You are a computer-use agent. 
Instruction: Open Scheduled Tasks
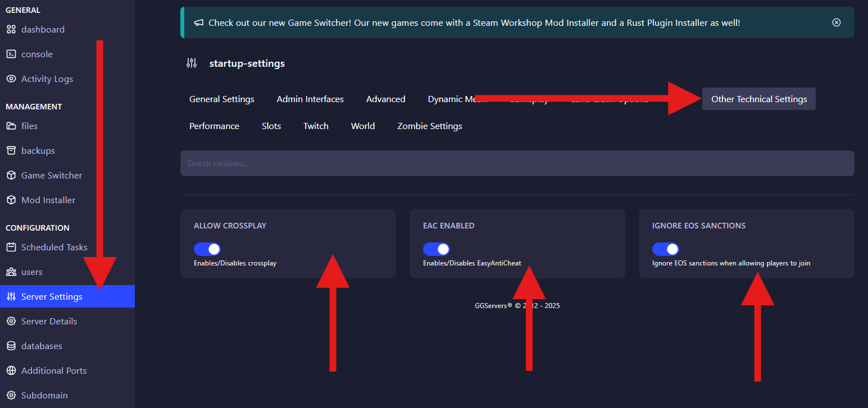[54, 247]
